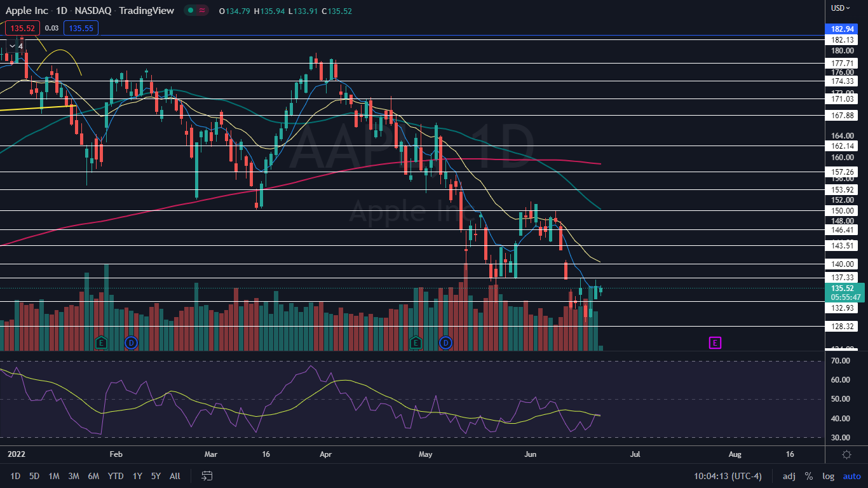Screen dimensions: 868x488
Task: Click the earnings E marker in late April
Action: click(x=416, y=342)
